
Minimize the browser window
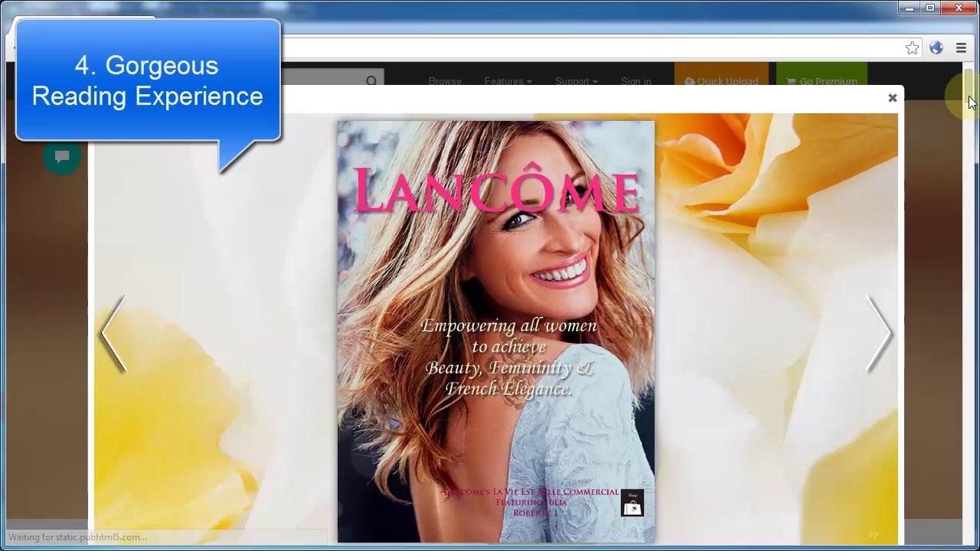pos(910,8)
